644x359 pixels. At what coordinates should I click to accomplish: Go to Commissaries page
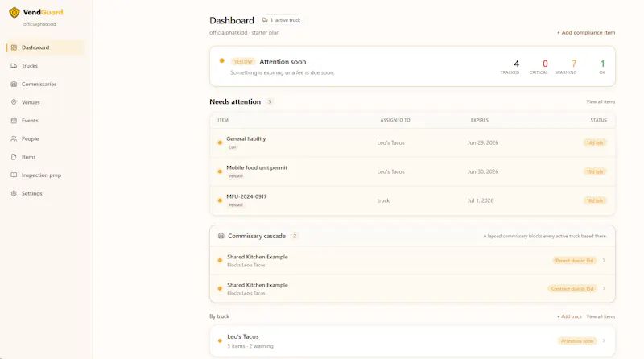[45, 84]
